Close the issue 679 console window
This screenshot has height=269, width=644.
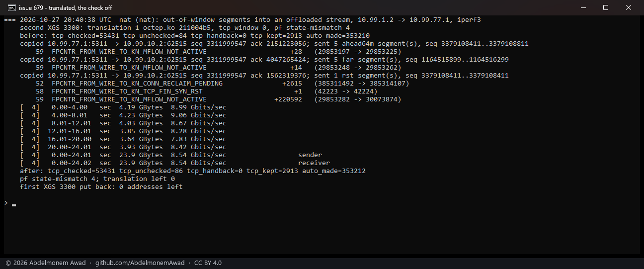tap(629, 7)
